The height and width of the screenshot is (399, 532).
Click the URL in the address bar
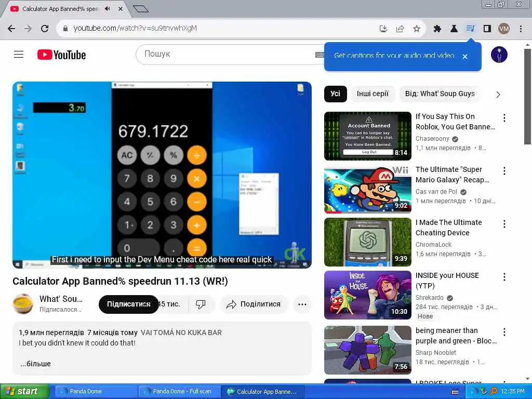pyautogui.click(x=135, y=29)
